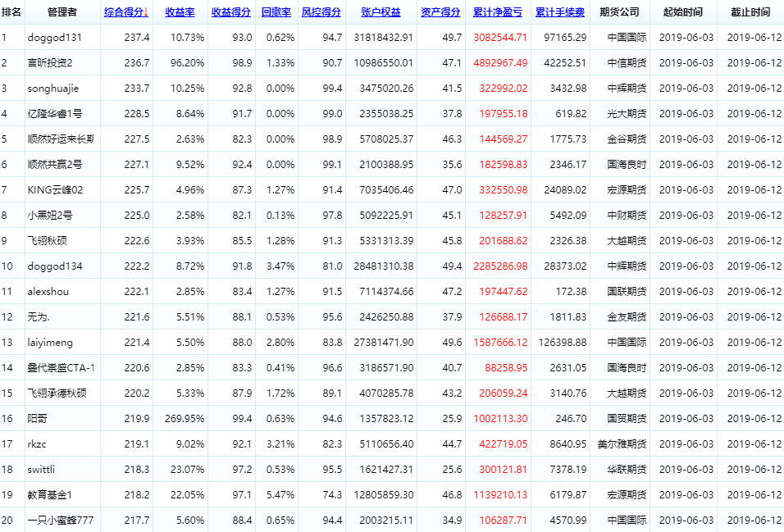Select manager alexshou
Screen dimensions: 784x532
pyautogui.click(x=48, y=292)
